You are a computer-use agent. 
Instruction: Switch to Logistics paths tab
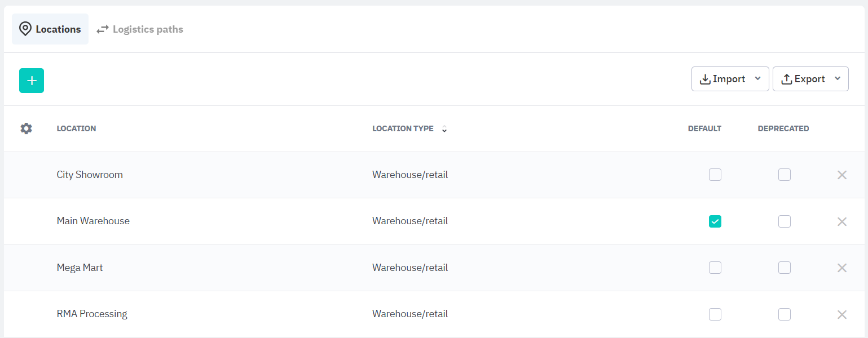tap(140, 29)
